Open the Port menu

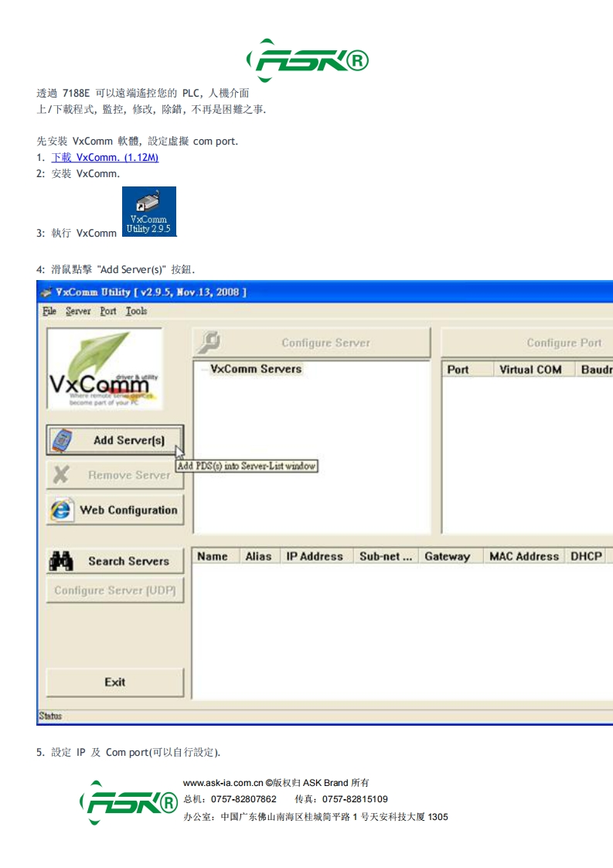click(x=108, y=311)
